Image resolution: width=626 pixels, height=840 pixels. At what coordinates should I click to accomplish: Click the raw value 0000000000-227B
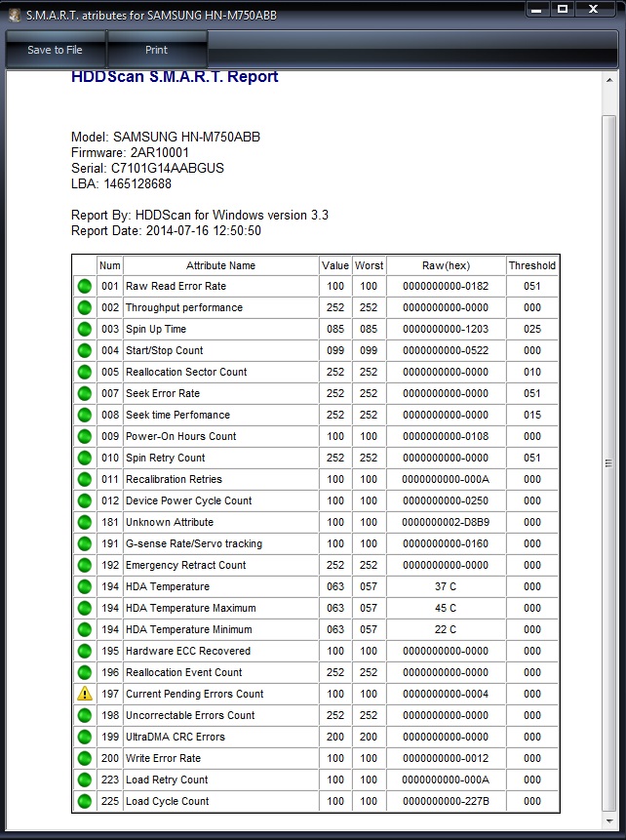[446, 801]
